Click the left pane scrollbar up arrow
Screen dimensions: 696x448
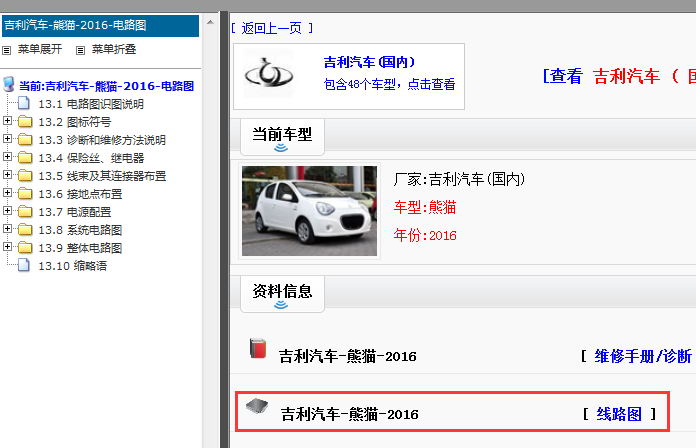(x=210, y=22)
